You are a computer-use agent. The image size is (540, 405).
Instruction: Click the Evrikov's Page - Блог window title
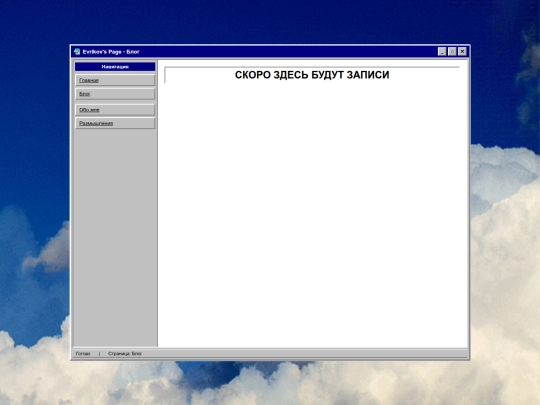pyautogui.click(x=111, y=52)
